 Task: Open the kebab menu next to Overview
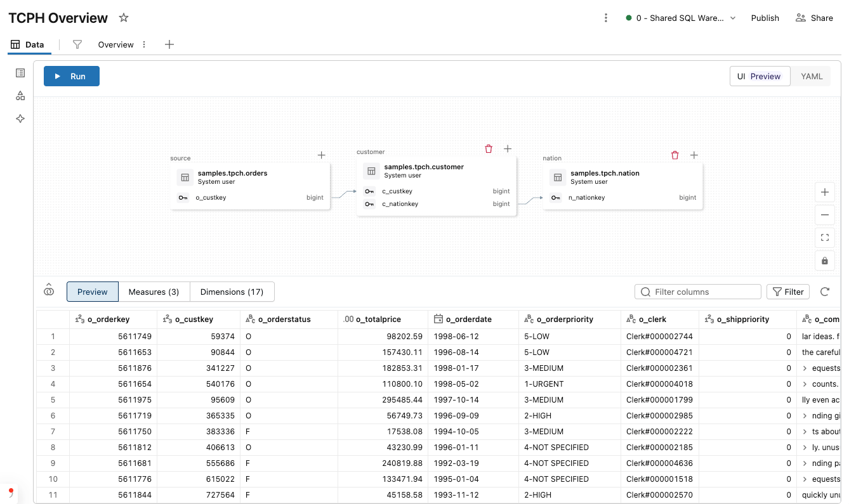pos(144,44)
